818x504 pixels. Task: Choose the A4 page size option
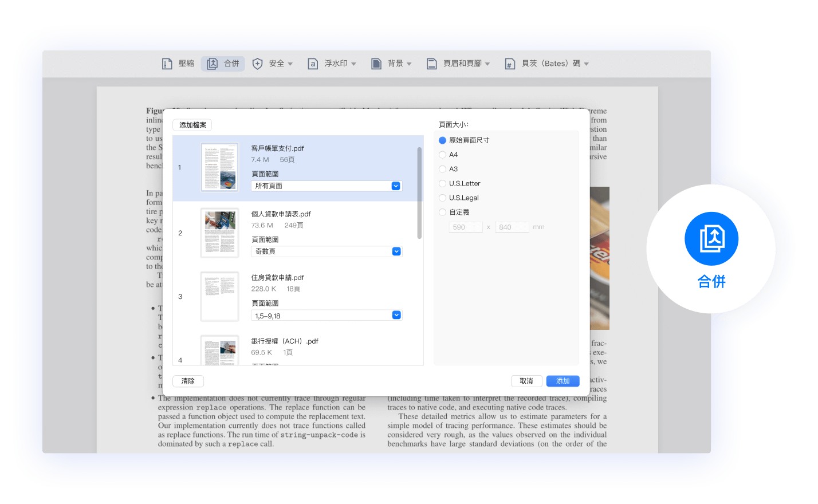(442, 155)
